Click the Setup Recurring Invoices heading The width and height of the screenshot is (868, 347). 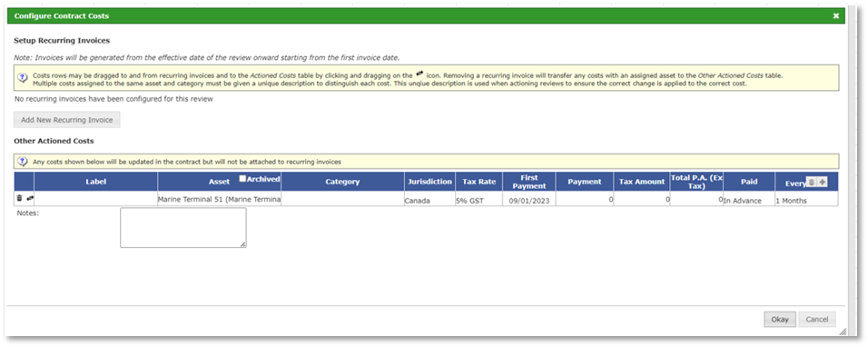[62, 40]
